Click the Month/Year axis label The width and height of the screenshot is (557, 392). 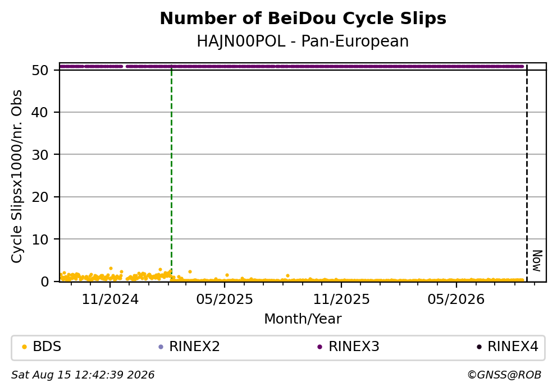click(303, 319)
